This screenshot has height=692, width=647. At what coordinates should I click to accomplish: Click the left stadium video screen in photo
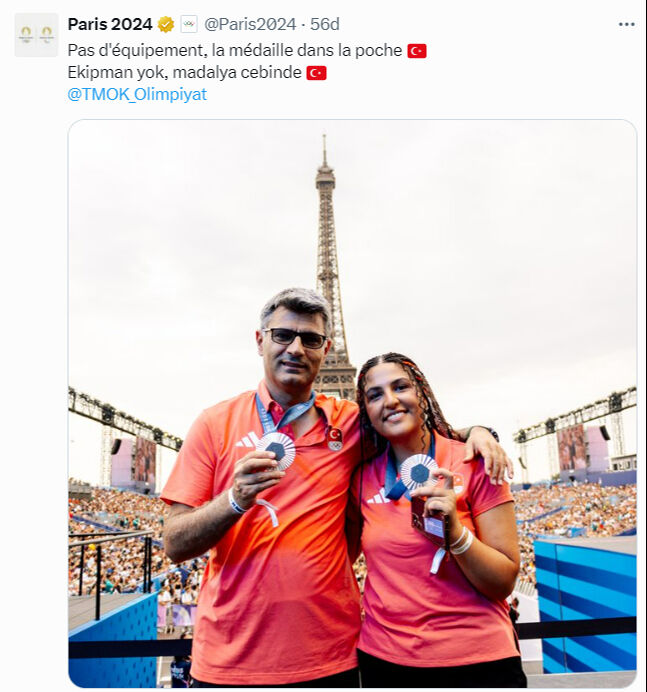click(x=144, y=462)
